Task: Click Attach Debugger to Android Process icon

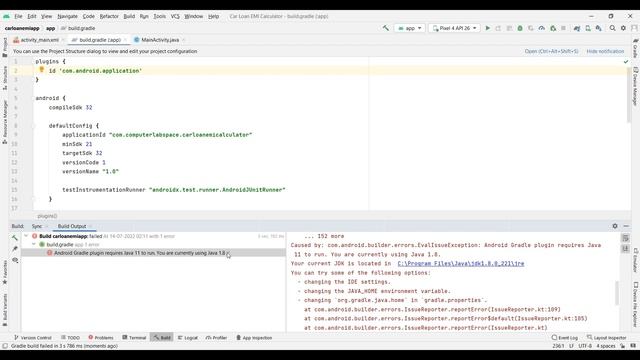Action: (x=553, y=28)
